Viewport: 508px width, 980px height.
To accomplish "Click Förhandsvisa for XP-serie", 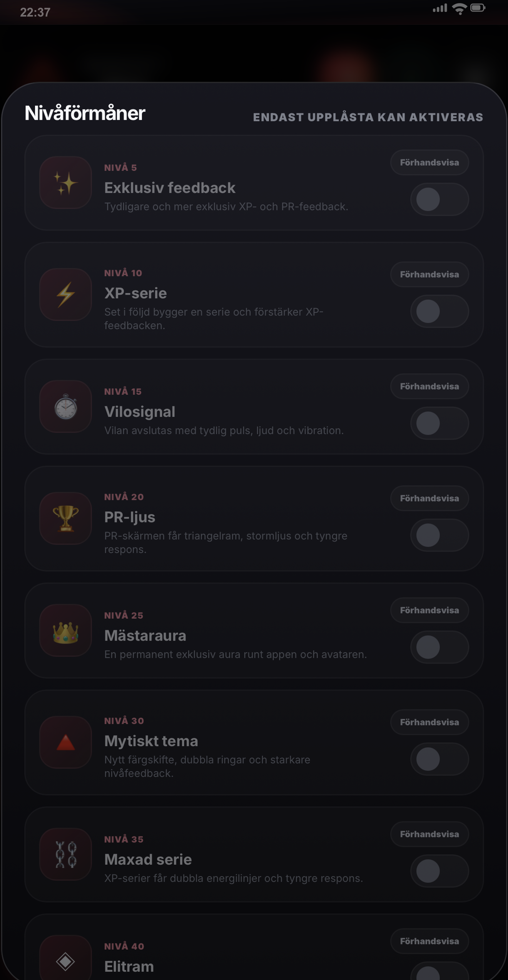I will [x=429, y=275].
